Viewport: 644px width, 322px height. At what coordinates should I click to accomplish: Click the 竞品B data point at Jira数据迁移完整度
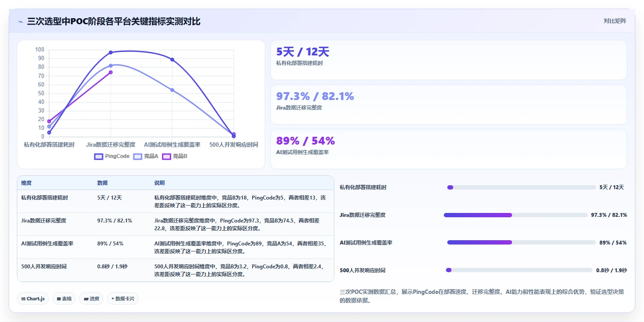(x=111, y=72)
